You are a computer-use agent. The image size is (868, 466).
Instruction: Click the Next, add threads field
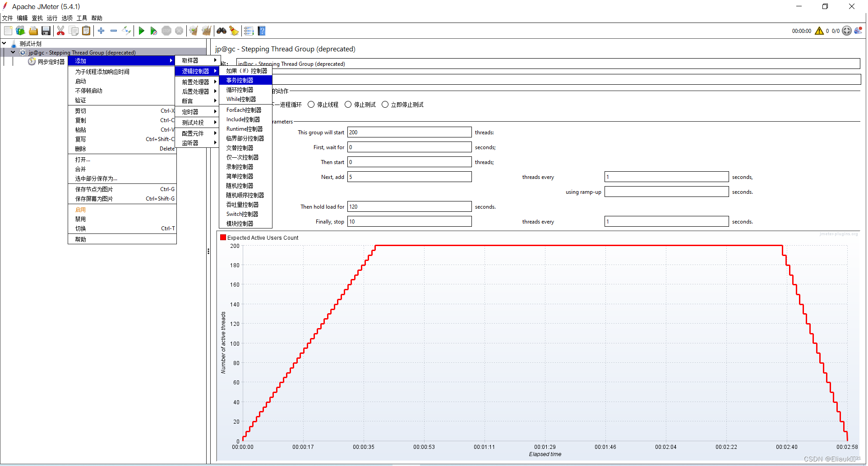[409, 177]
